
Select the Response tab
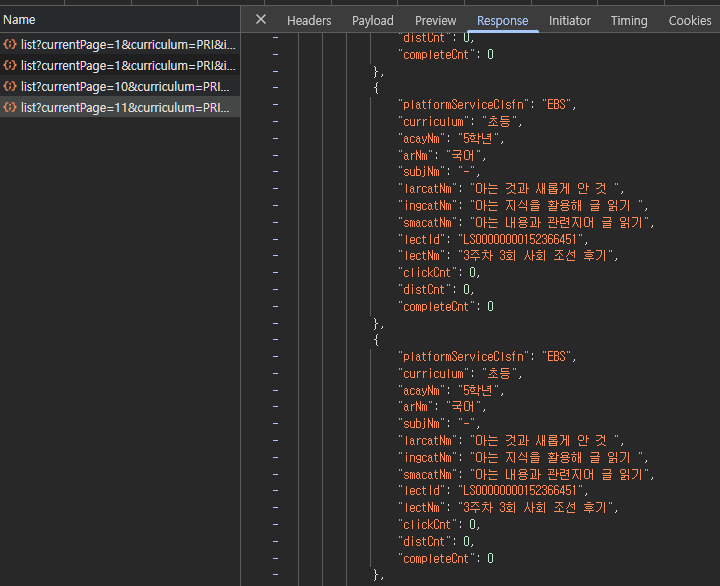coord(502,21)
